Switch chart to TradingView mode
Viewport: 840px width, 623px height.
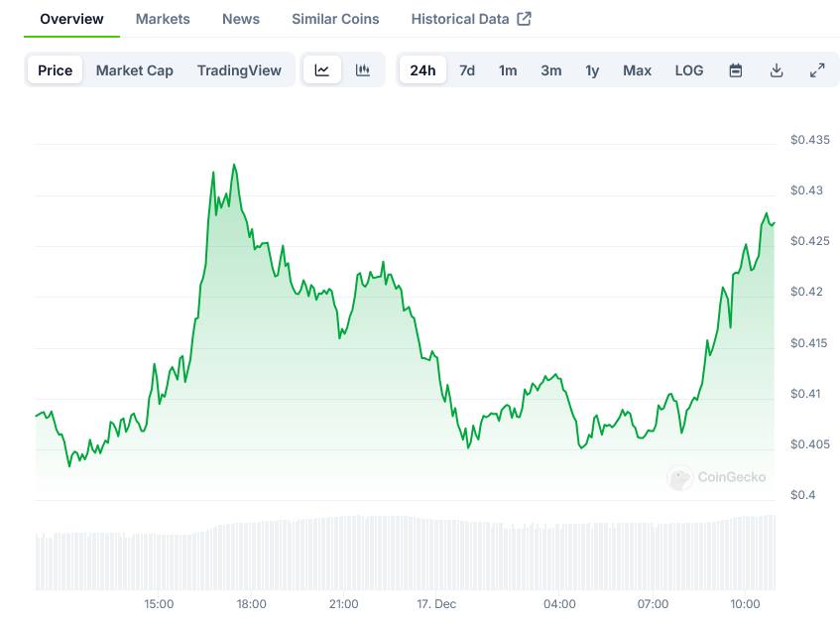click(239, 70)
